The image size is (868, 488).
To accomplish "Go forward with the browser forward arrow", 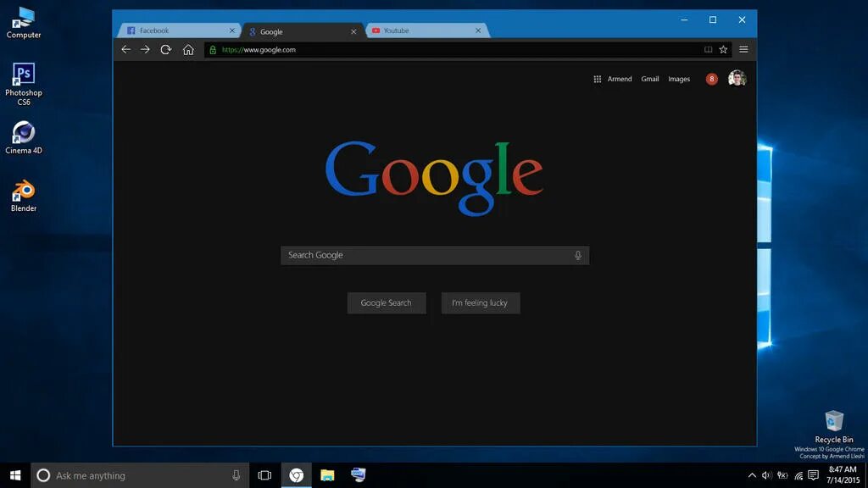I will (145, 50).
